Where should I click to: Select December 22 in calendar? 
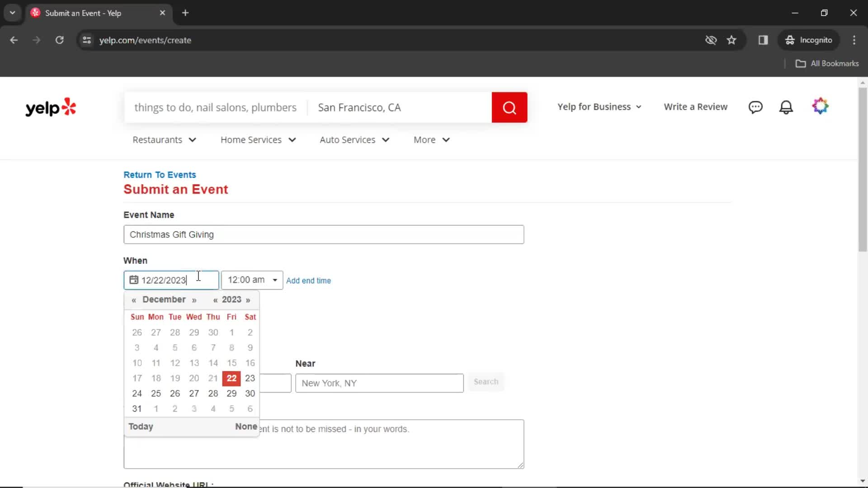point(231,378)
